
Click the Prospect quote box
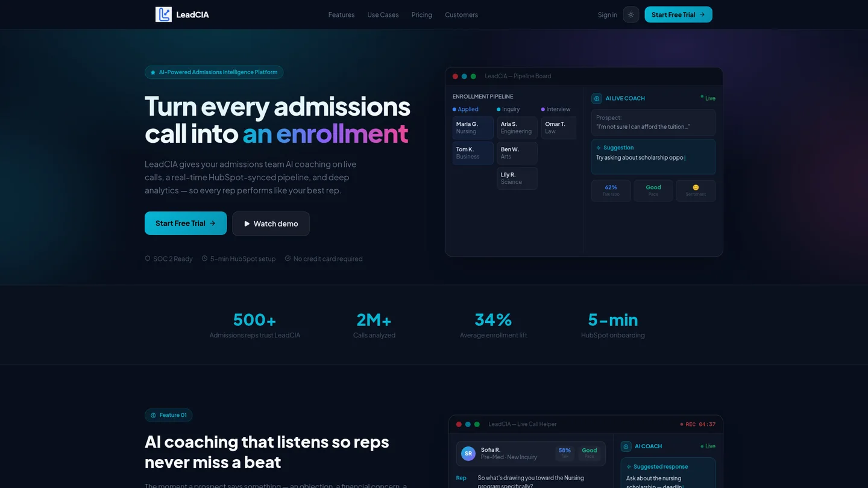653,122
